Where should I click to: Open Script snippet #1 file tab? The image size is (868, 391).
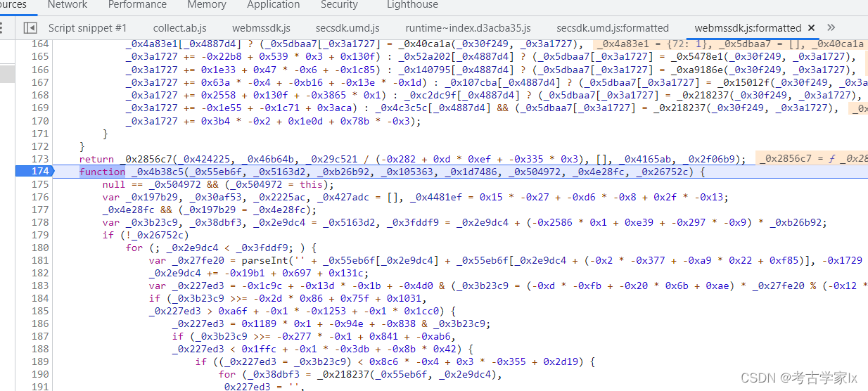[x=88, y=28]
